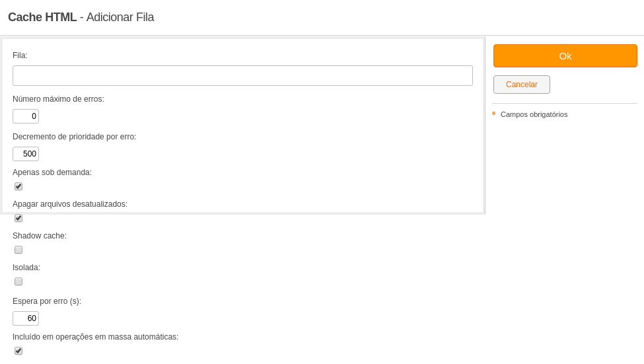This screenshot has height=364, width=644.
Task: Click the Cancelar button
Action: pyautogui.click(x=522, y=85)
